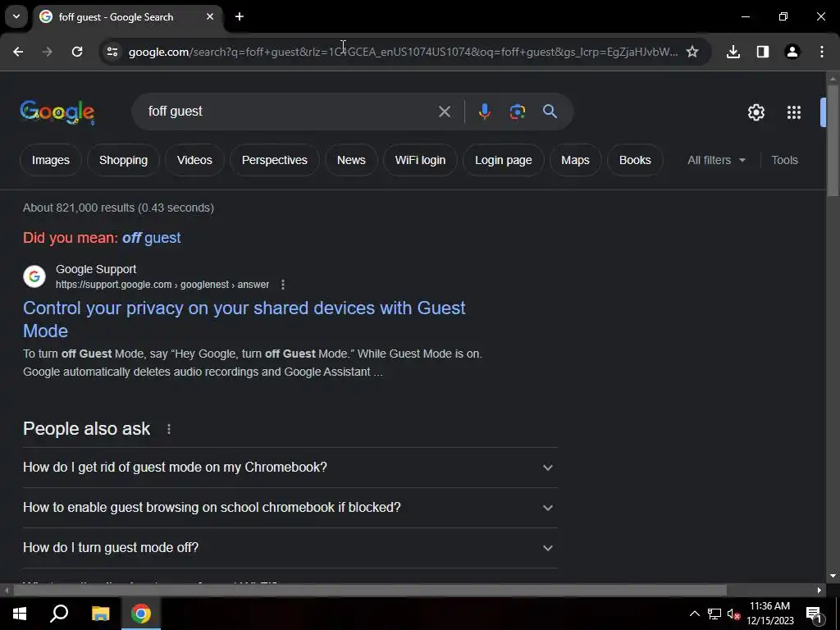Select the Perspectives filter tab
Image resolution: width=840 pixels, height=630 pixels.
click(x=274, y=160)
